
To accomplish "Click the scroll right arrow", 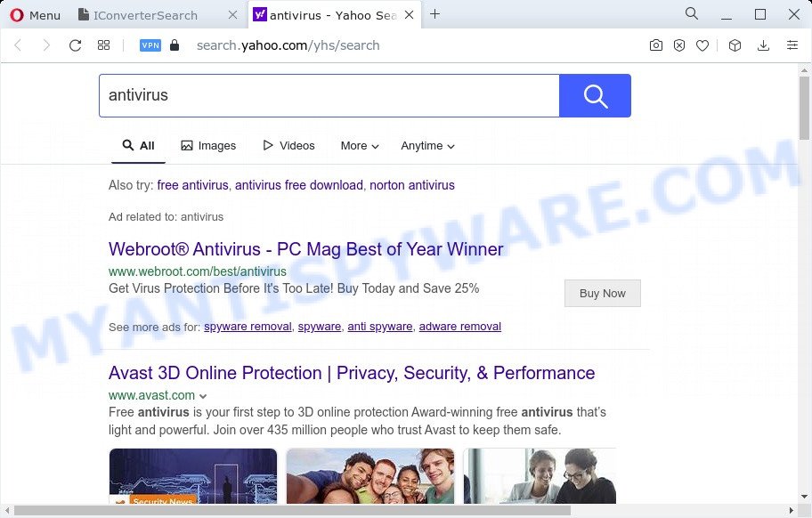I will [791, 510].
